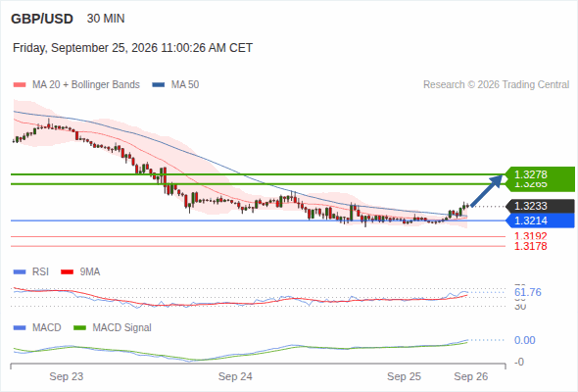Click the MACD value 0.00
This screenshot has width=578, height=392.
point(524,340)
